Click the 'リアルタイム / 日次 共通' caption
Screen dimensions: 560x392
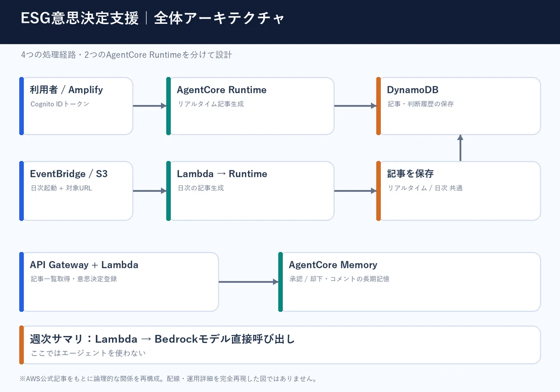(x=425, y=188)
